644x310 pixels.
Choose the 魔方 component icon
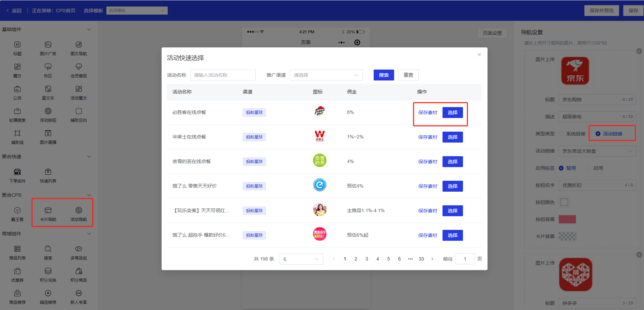pos(17,67)
